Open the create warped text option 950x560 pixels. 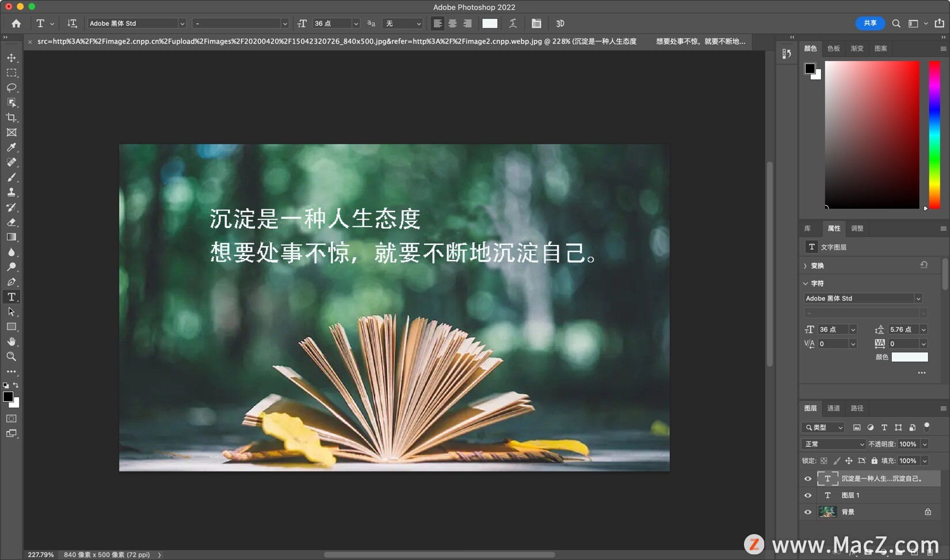click(513, 24)
